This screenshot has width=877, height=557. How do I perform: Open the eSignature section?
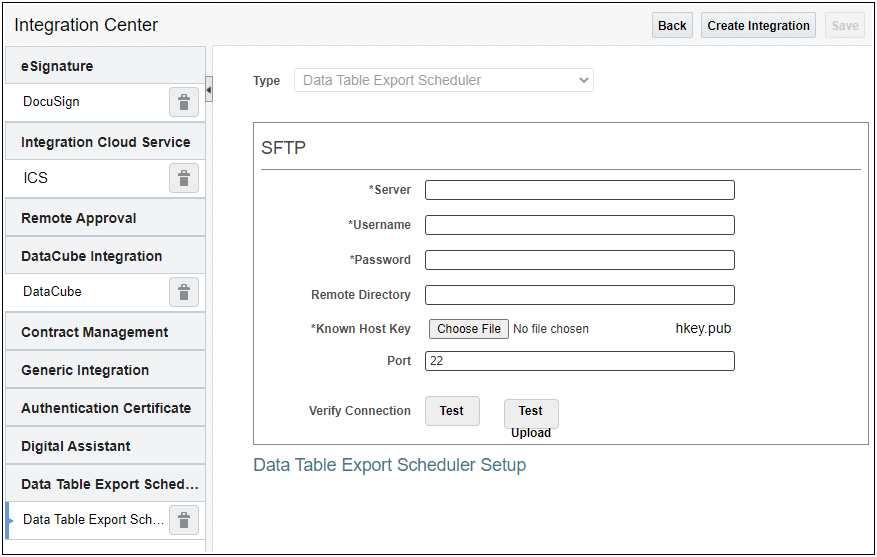point(105,65)
